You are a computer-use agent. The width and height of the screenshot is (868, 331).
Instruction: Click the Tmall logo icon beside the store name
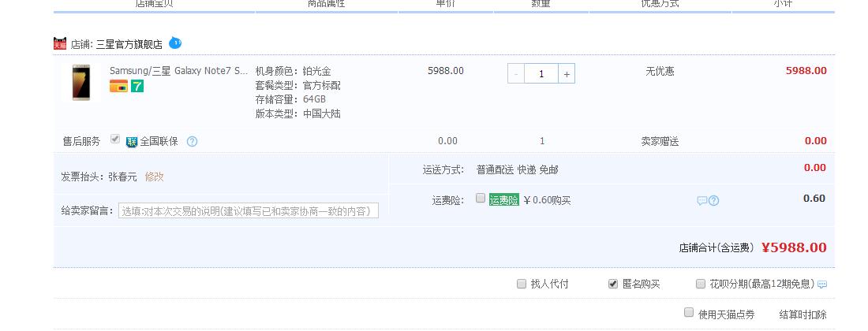pos(60,43)
